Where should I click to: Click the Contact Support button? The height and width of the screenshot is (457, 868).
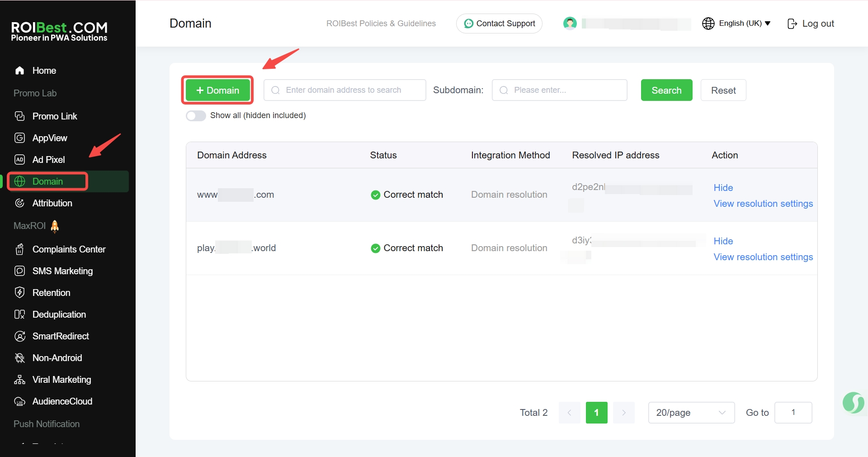tap(499, 24)
